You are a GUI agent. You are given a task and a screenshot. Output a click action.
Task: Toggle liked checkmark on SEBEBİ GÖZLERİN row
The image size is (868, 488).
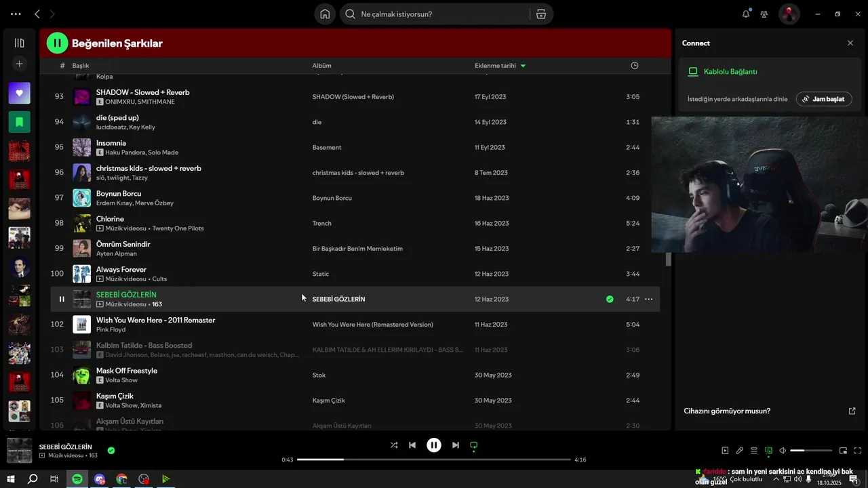[610, 299]
